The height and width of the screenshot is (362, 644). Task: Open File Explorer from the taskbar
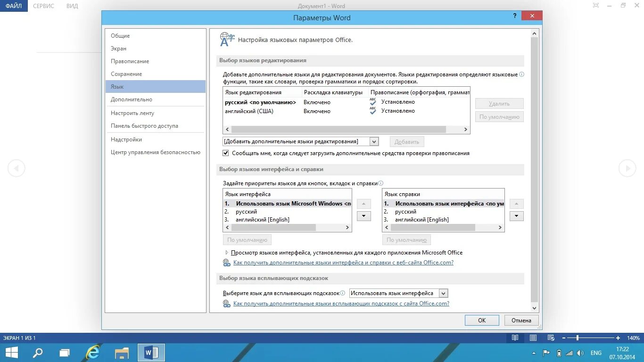122,353
